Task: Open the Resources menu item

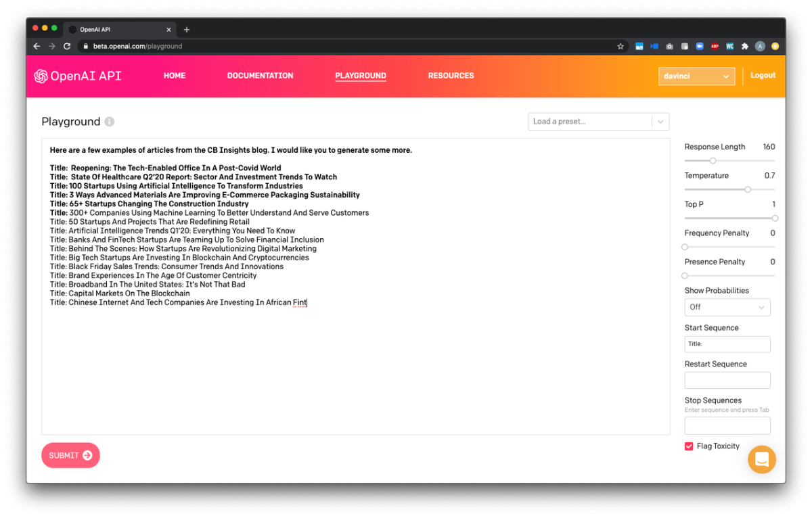Action: click(451, 76)
